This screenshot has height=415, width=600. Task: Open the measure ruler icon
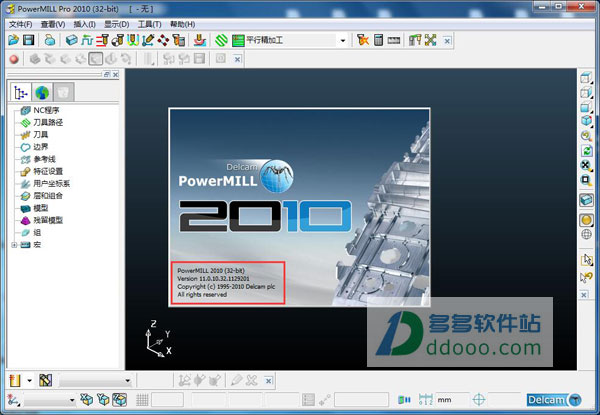394,40
